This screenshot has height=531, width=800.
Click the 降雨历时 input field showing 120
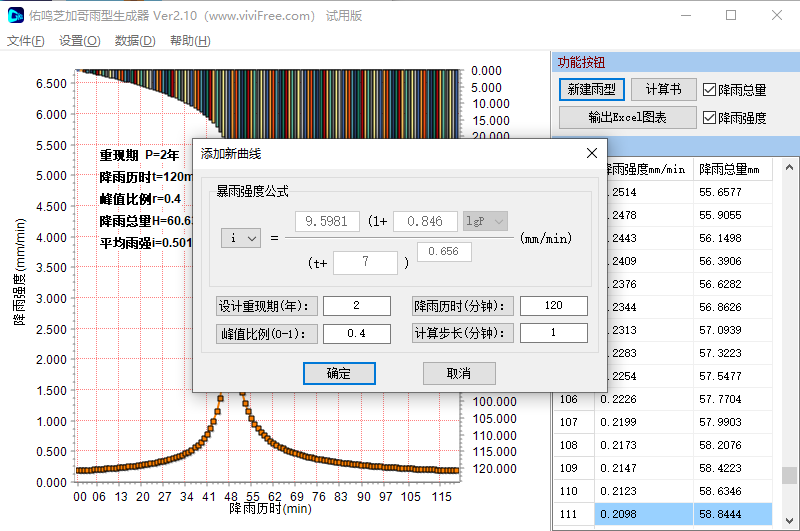(553, 306)
